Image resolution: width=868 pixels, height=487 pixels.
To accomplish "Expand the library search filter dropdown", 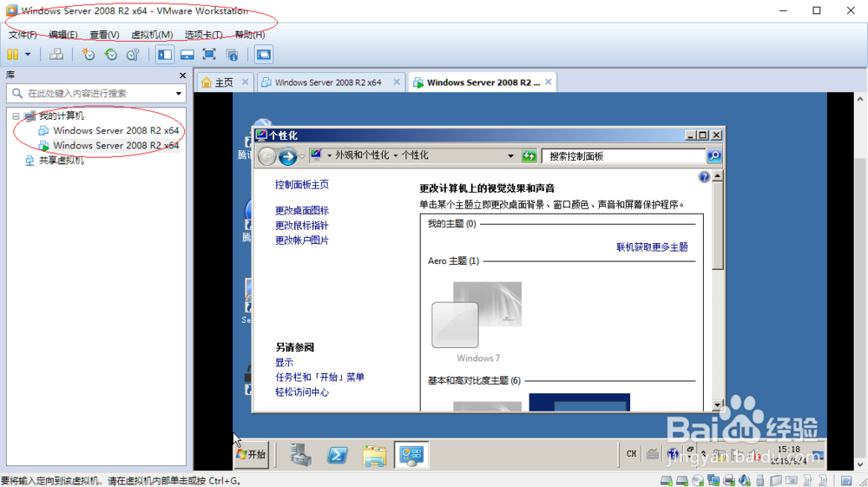I will pos(178,94).
